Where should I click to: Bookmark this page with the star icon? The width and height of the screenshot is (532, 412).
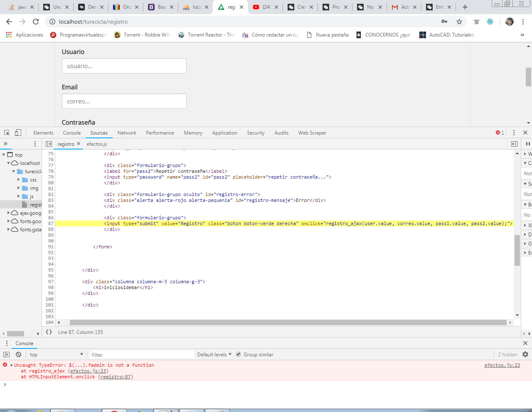[459, 22]
